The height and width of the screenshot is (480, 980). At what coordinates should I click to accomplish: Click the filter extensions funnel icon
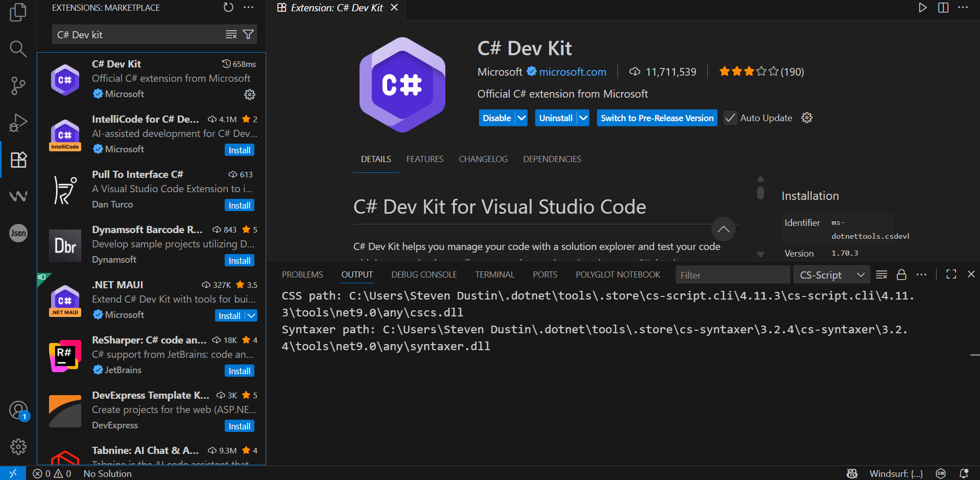click(248, 35)
